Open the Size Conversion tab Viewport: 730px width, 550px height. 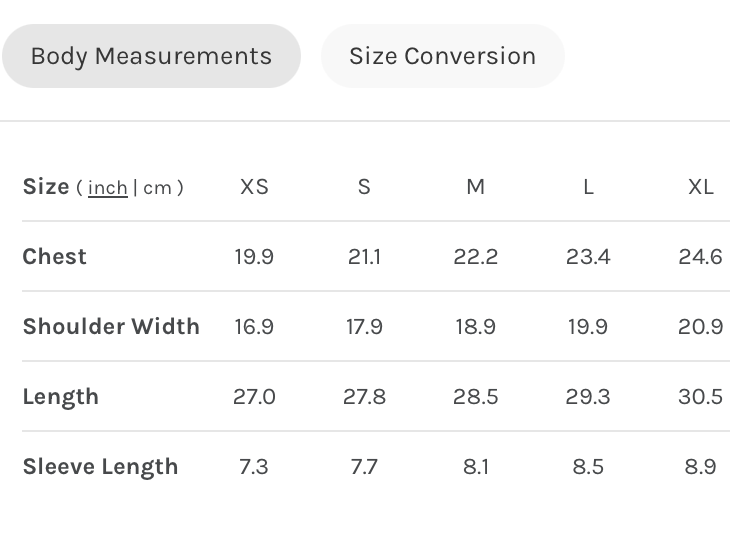coord(442,56)
